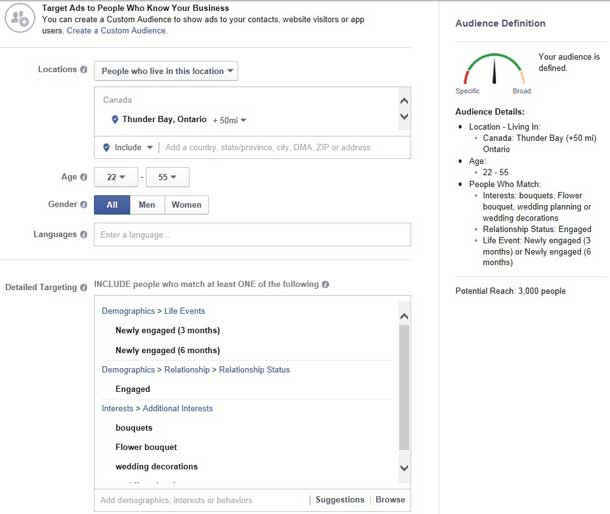
Task: Open the minimum age 22 dropdown
Action: pos(115,177)
